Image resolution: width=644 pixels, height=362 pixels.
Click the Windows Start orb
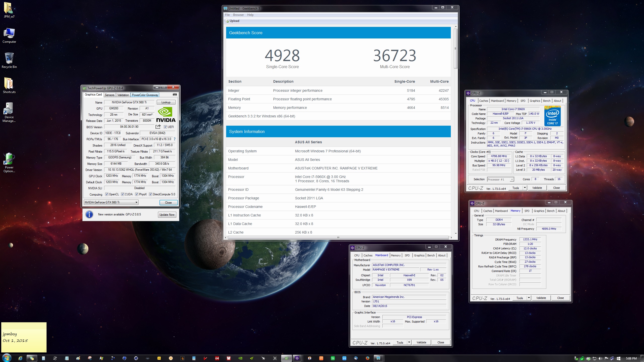coord(6,358)
